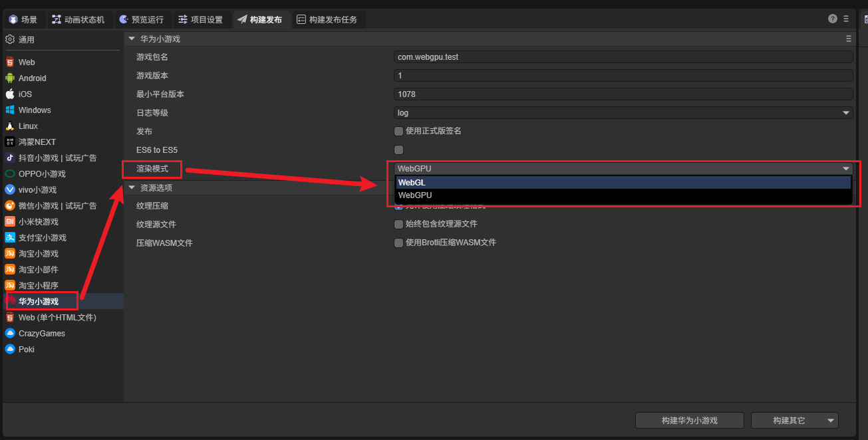Image resolution: width=868 pixels, height=440 pixels.
Task: Toggle 使用正式版签名 checkbox
Action: point(399,131)
